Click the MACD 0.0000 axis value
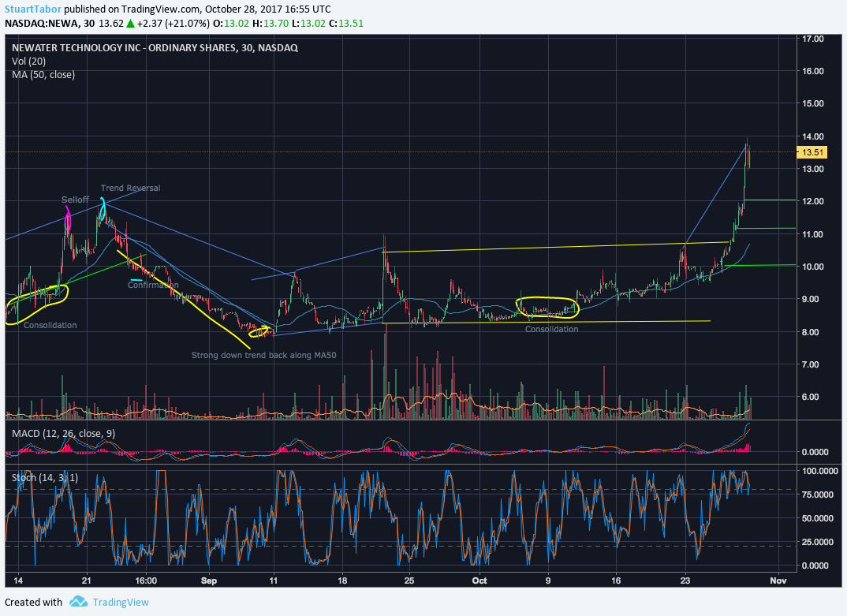Image resolution: width=847 pixels, height=616 pixels. 815,452
